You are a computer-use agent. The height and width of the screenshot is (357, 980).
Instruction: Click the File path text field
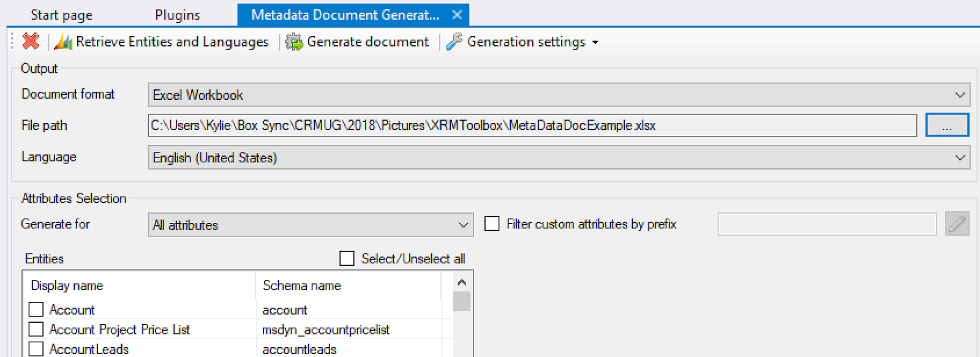tap(532, 126)
